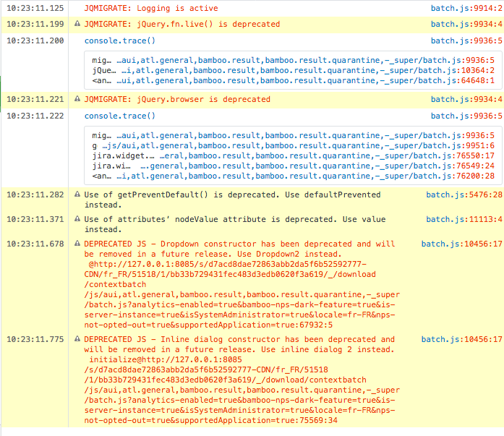Open source link batch.js:11113:4
This screenshot has height=436, width=504.
point(464,219)
